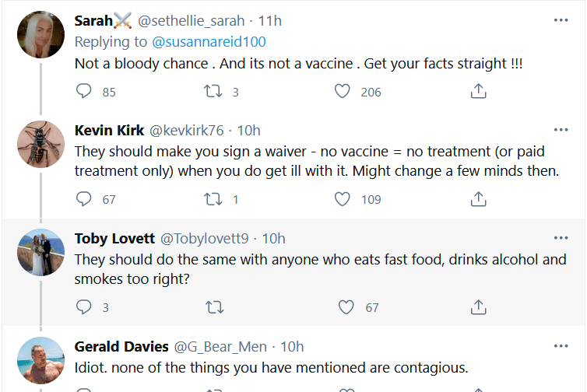Image resolution: width=587 pixels, height=392 pixels.
Task: Open more options on Kevin Kirk's tweet
Action: [x=561, y=129]
